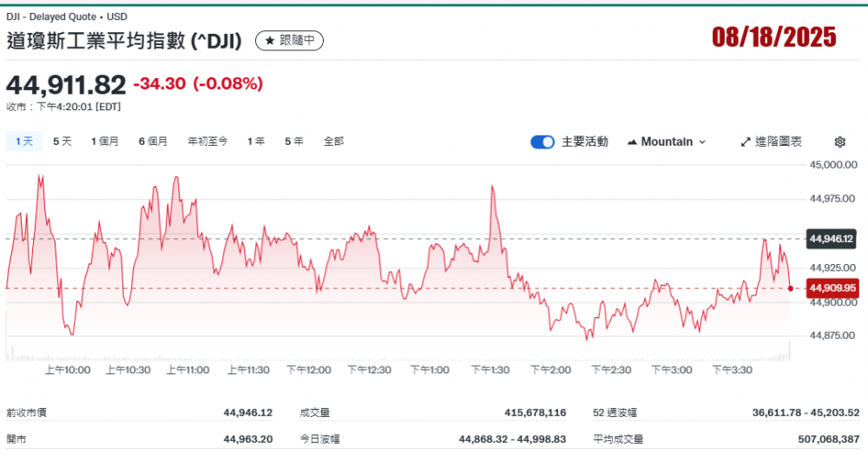This screenshot has width=868, height=462.
Task: Show the 1個月 chart range
Action: [105, 142]
